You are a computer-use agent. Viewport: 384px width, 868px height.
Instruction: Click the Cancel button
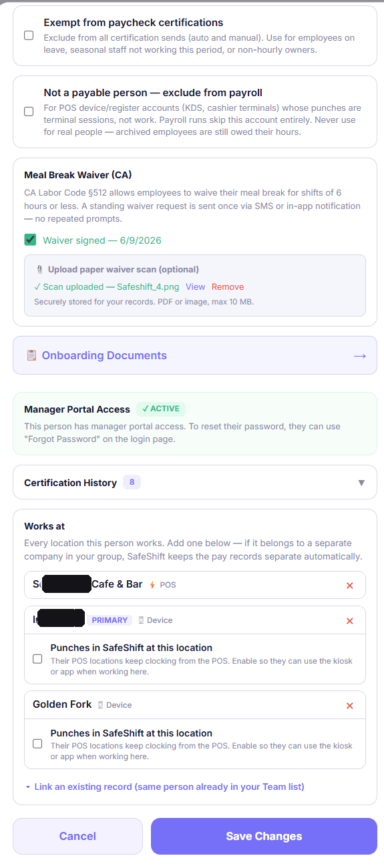click(77, 836)
